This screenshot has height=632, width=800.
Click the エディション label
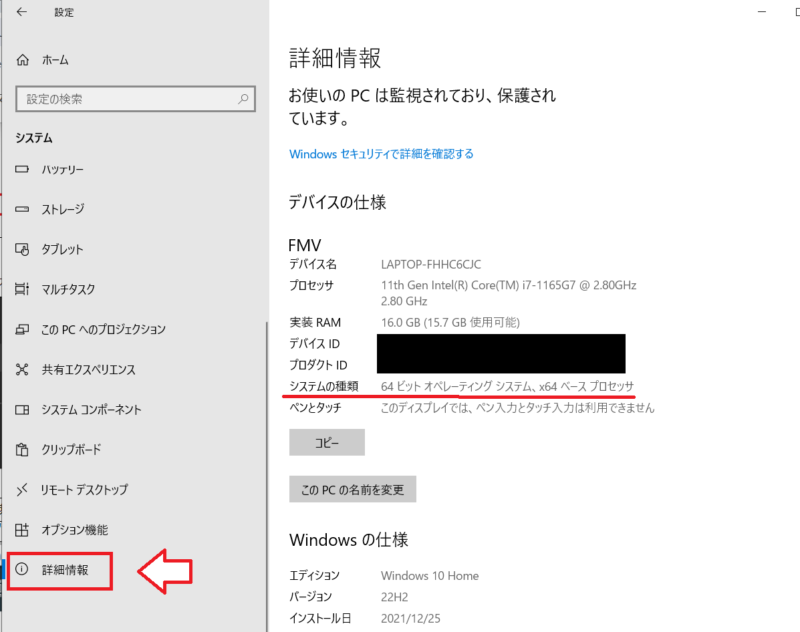coord(314,576)
